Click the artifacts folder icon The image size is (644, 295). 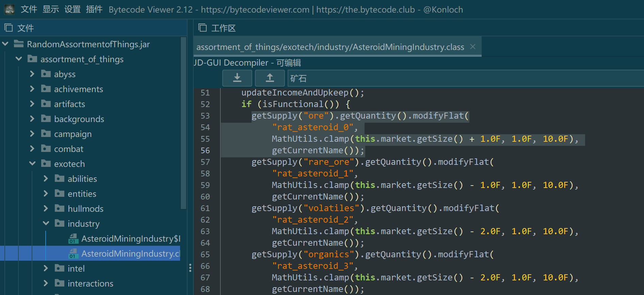[46, 104]
